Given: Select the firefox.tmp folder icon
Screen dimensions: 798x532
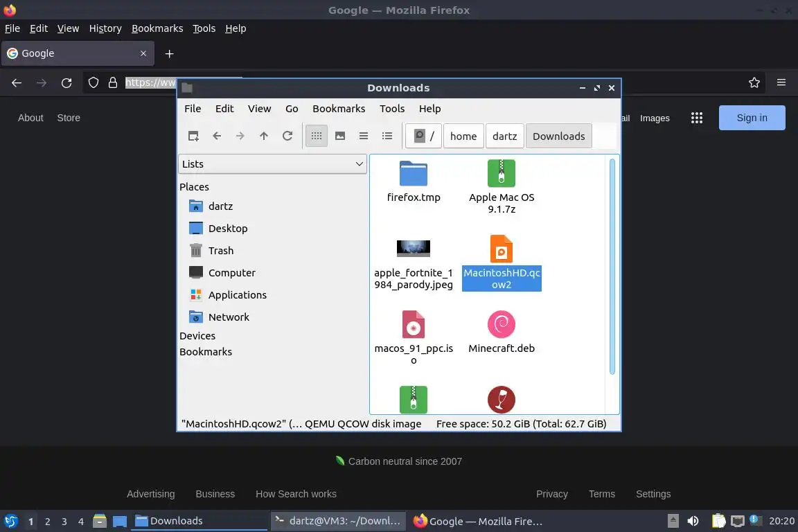Looking at the screenshot, I should tap(414, 174).
